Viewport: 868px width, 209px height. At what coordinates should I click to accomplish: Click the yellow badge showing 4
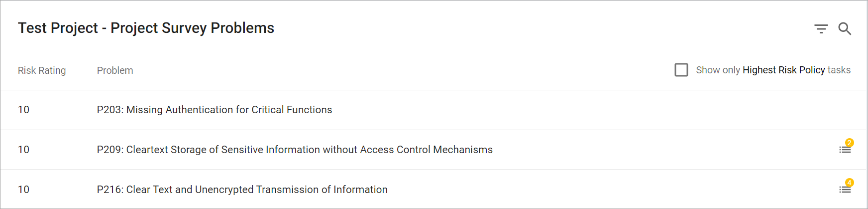pos(849,183)
